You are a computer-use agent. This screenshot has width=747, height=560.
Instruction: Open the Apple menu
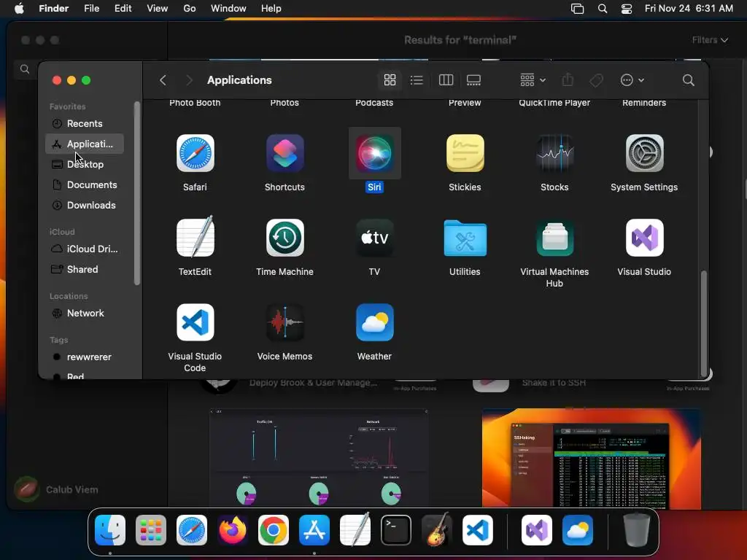[19, 9]
